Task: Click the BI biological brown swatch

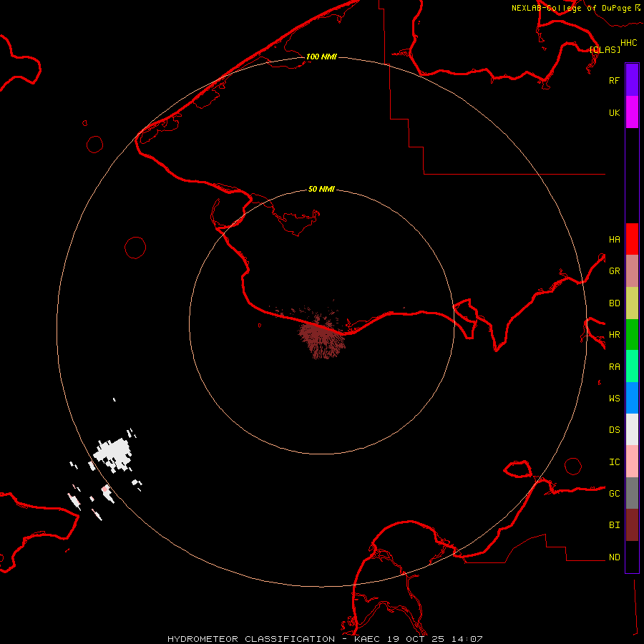Action: [632, 525]
